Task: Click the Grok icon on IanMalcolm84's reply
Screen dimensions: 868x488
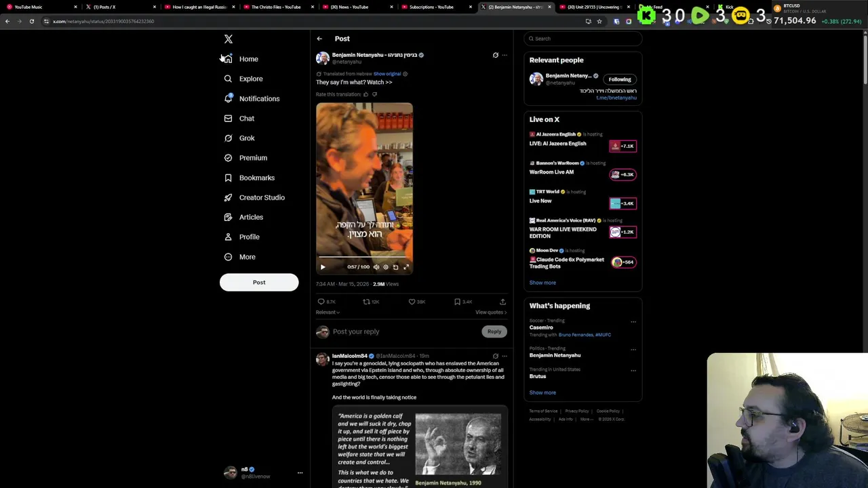Action: click(x=495, y=356)
